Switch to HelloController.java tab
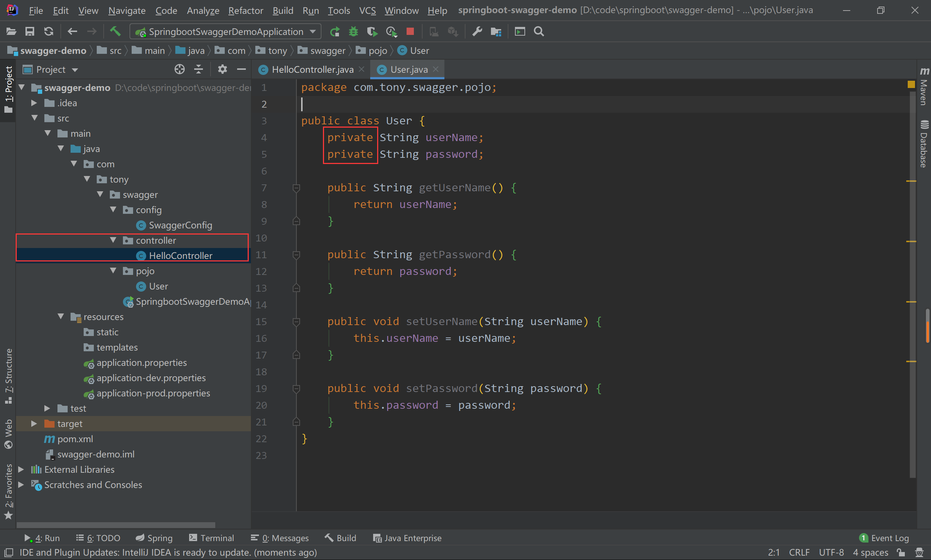Viewport: 931px width, 560px height. click(312, 69)
